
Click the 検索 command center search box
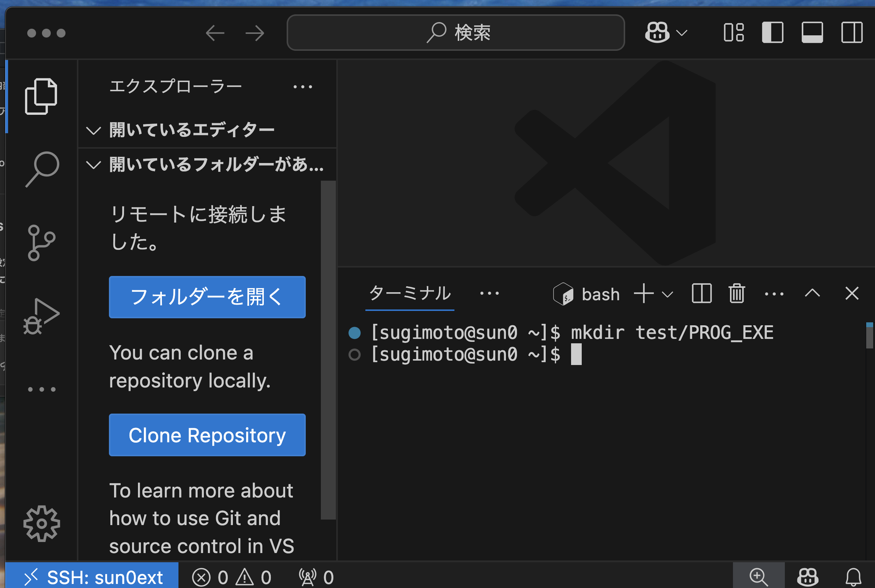[456, 33]
